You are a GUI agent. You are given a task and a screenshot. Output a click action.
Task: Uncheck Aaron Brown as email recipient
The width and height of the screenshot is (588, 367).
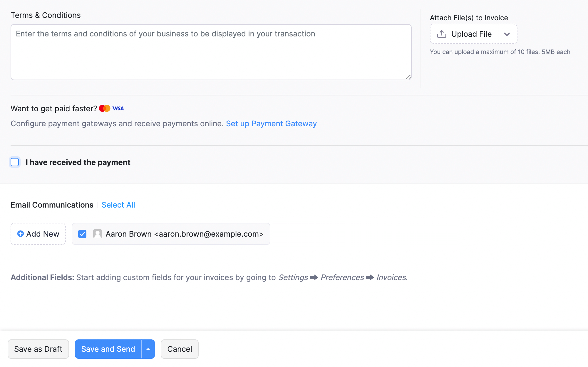[x=82, y=234]
